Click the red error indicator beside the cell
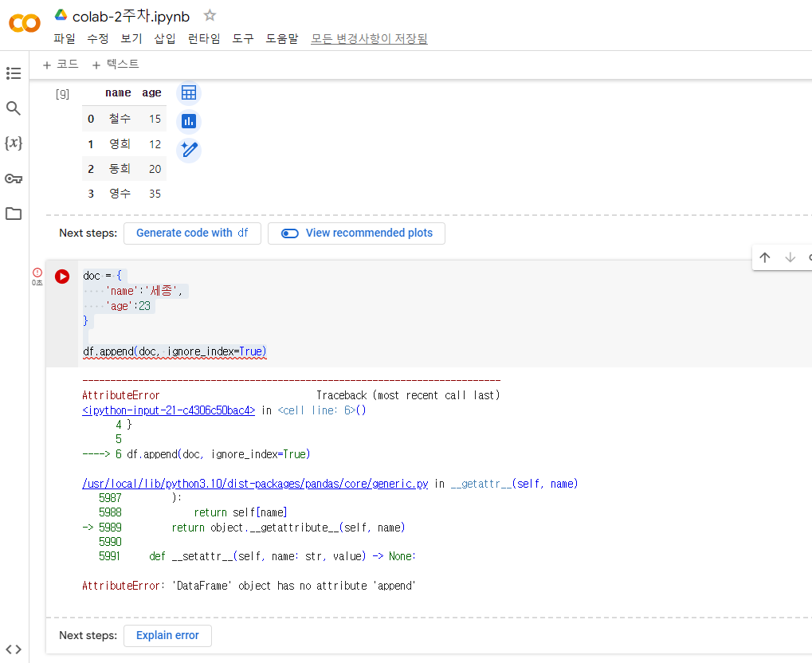The width and height of the screenshot is (812, 663). click(37, 273)
